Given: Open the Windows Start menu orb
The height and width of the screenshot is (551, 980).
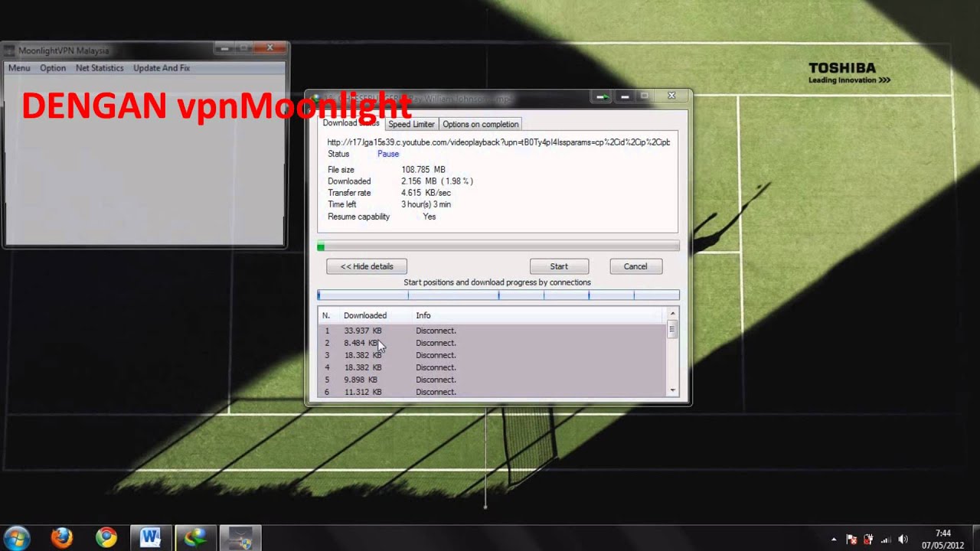Looking at the screenshot, I should (x=17, y=537).
